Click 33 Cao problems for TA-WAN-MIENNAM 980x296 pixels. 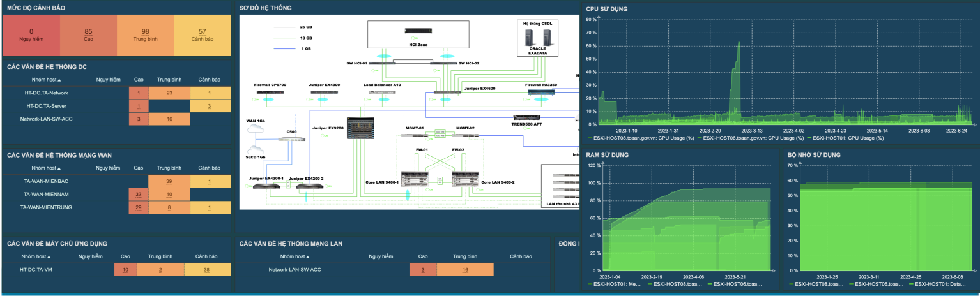coord(139,194)
